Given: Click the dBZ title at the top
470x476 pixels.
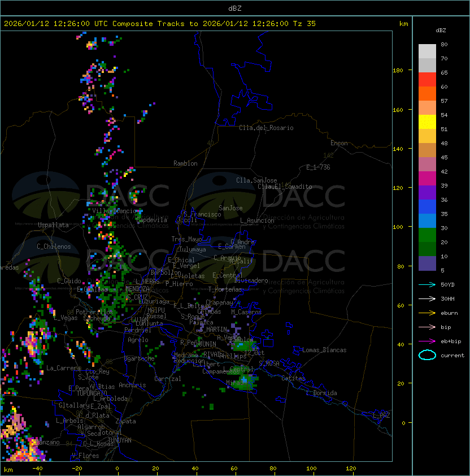Looking at the screenshot, I should tap(235, 8).
